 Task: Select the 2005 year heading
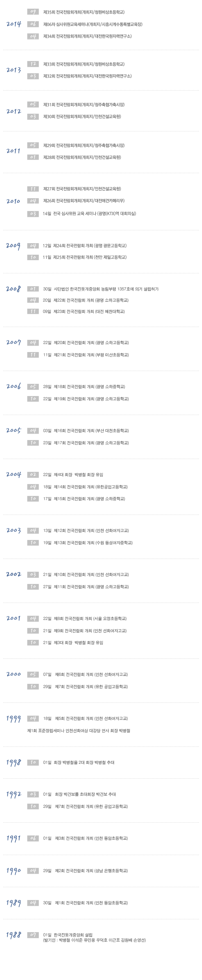coord(14,430)
